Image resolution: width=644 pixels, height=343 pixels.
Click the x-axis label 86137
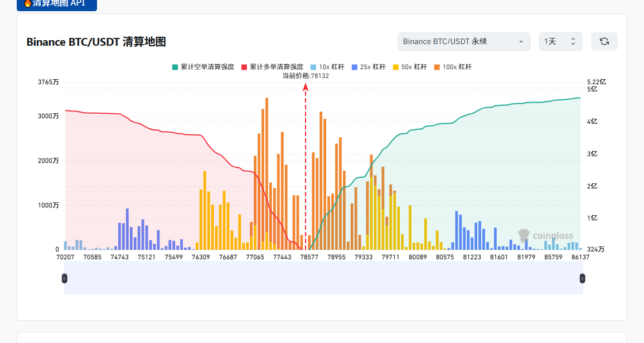pos(580,257)
